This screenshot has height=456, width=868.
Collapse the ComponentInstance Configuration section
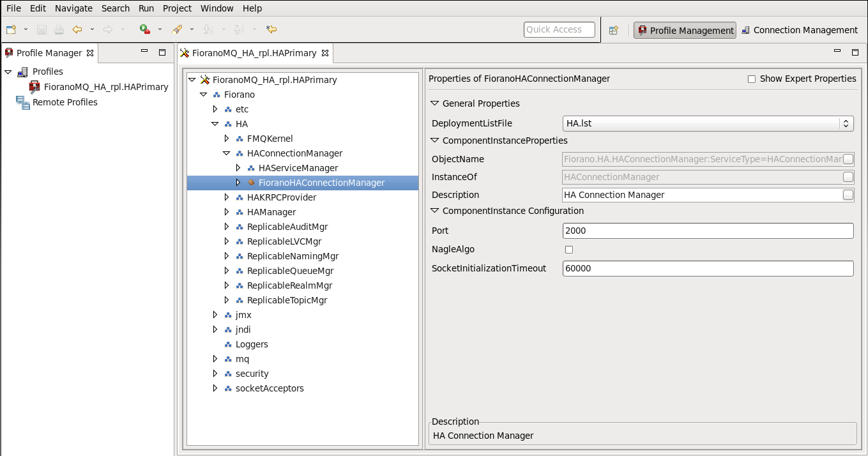tap(435, 211)
